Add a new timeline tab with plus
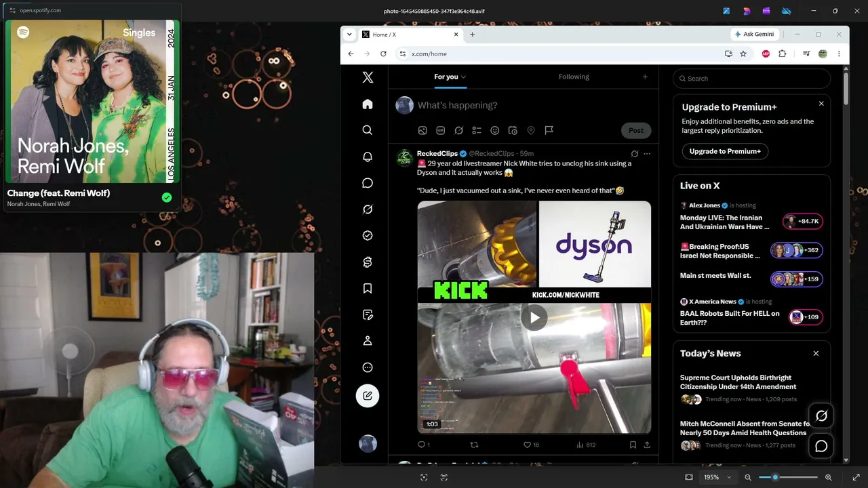Image resolution: width=868 pixels, height=488 pixels. click(645, 77)
